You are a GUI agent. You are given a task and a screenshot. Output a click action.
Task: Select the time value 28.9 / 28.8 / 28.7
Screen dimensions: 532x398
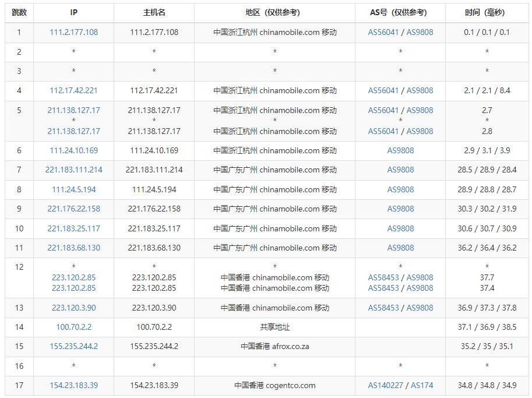point(487,189)
